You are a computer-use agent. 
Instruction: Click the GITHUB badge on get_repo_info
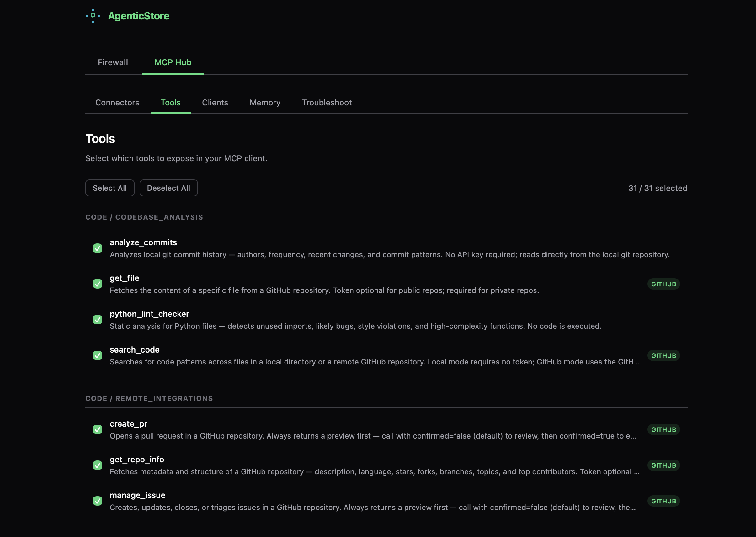click(x=663, y=465)
